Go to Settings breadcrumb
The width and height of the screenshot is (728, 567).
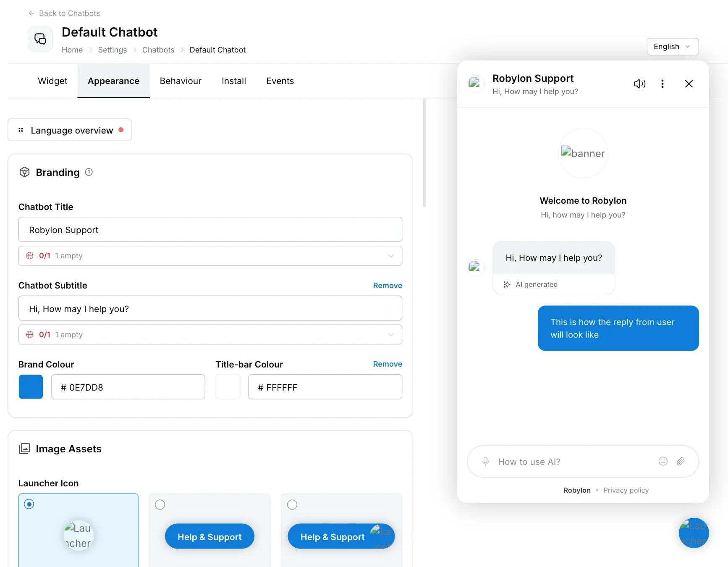pos(113,50)
